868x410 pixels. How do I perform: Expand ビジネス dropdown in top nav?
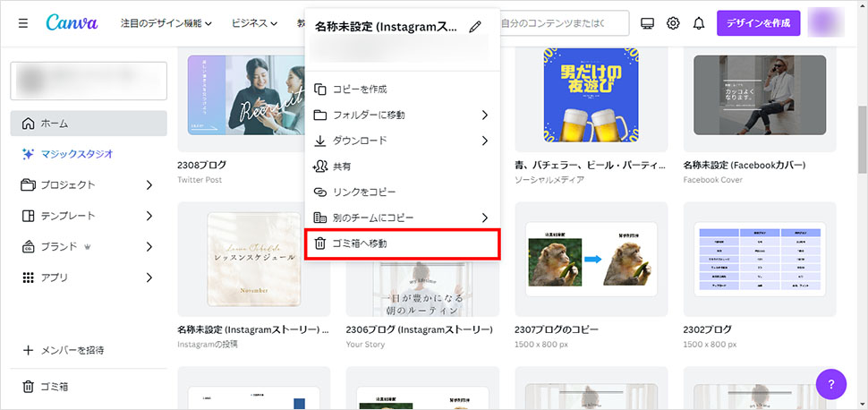tap(255, 23)
